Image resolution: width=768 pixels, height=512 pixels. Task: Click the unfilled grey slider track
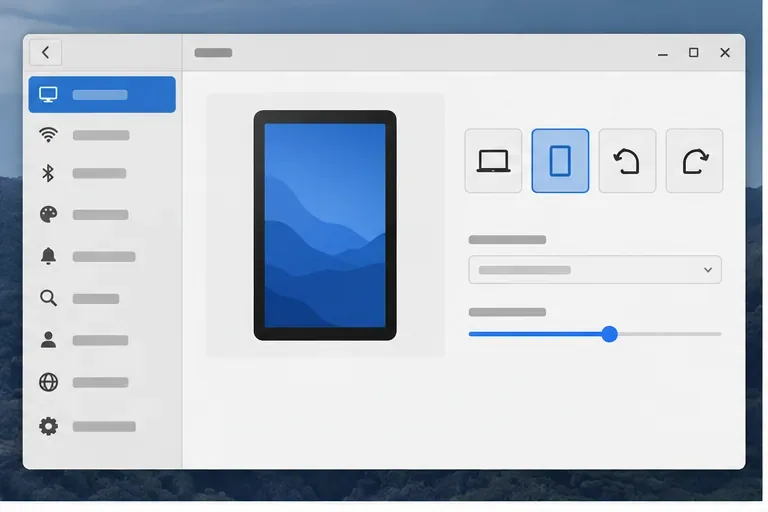point(670,334)
